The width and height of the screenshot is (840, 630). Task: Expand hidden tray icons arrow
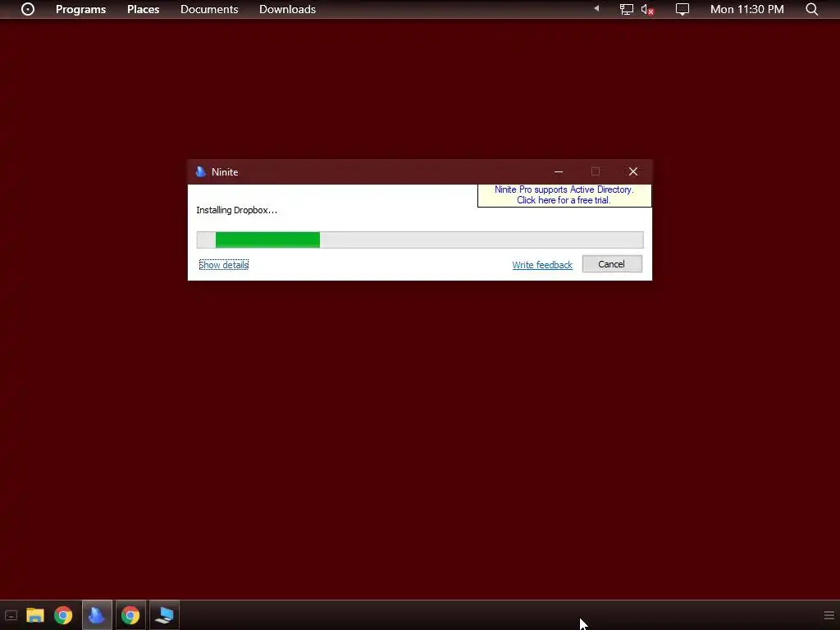pos(596,8)
